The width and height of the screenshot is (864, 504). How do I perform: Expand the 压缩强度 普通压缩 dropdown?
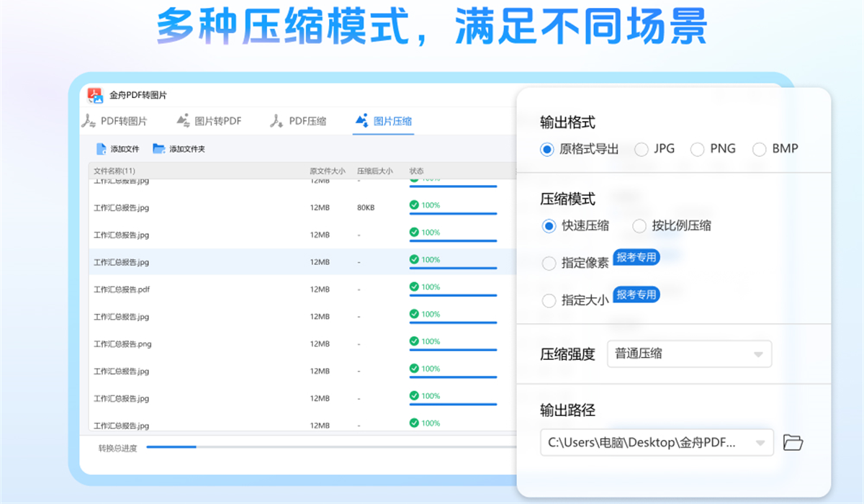(689, 354)
